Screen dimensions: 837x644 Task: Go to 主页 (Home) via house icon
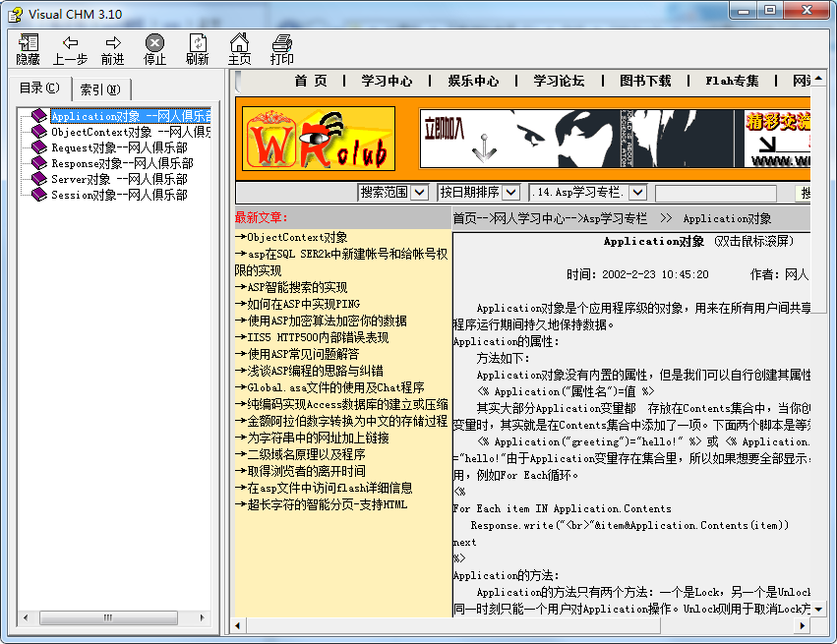(239, 43)
